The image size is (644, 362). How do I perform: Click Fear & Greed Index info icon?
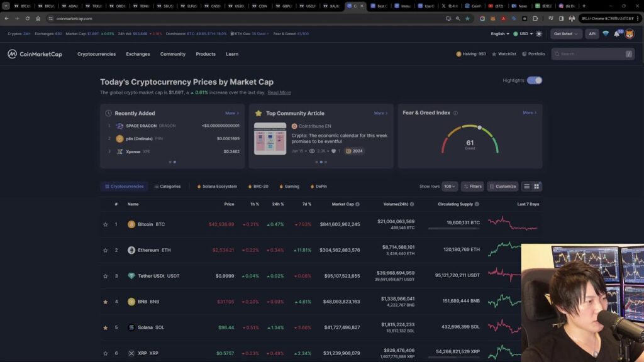[x=455, y=113]
